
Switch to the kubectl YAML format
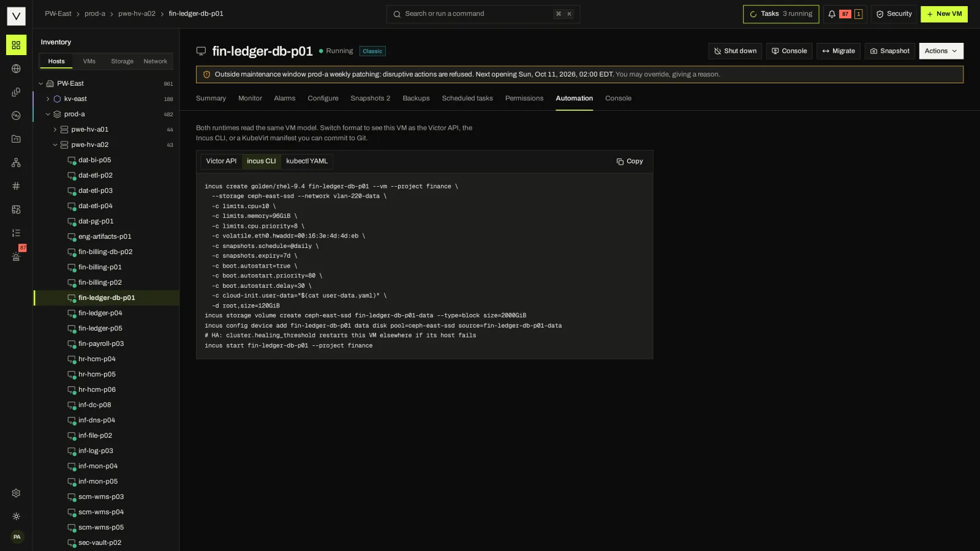click(x=307, y=162)
